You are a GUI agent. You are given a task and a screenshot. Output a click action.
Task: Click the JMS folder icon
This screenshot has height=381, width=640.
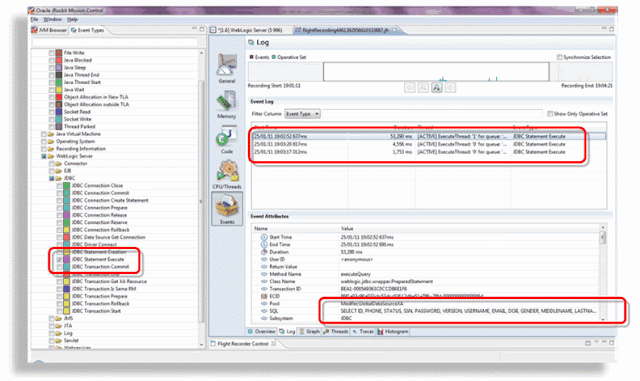(59, 318)
